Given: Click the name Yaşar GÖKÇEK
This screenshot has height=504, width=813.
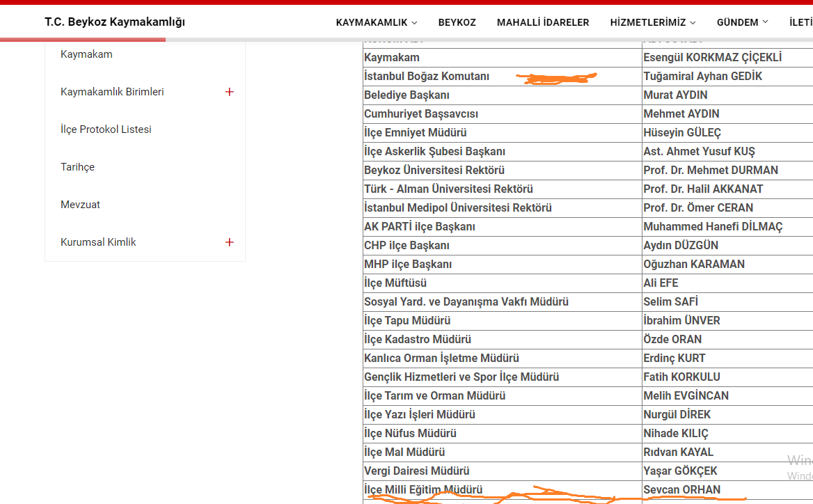Looking at the screenshot, I should point(680,471).
